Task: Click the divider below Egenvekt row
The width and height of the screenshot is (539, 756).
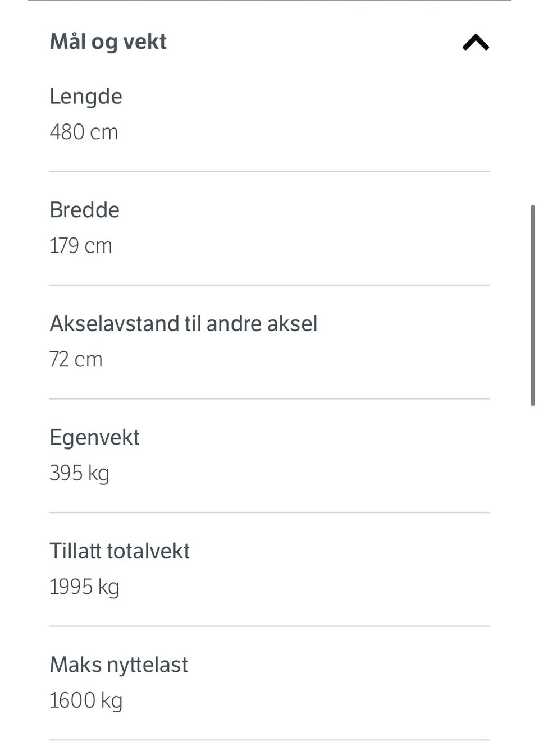Action: point(269,512)
